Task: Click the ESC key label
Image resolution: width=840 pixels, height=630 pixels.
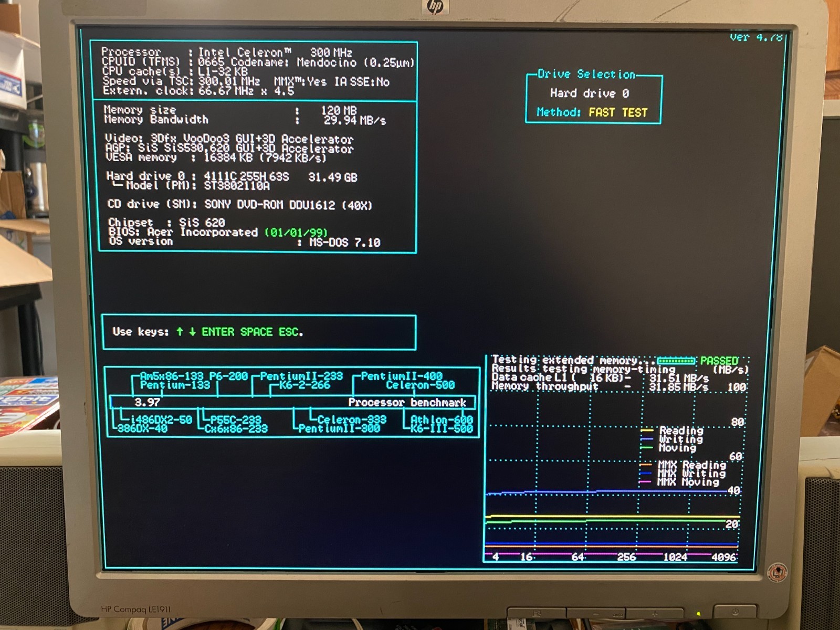Action: (x=290, y=332)
